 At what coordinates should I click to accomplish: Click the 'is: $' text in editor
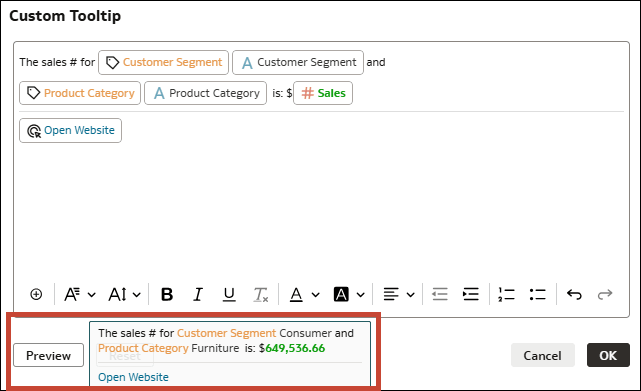282,93
